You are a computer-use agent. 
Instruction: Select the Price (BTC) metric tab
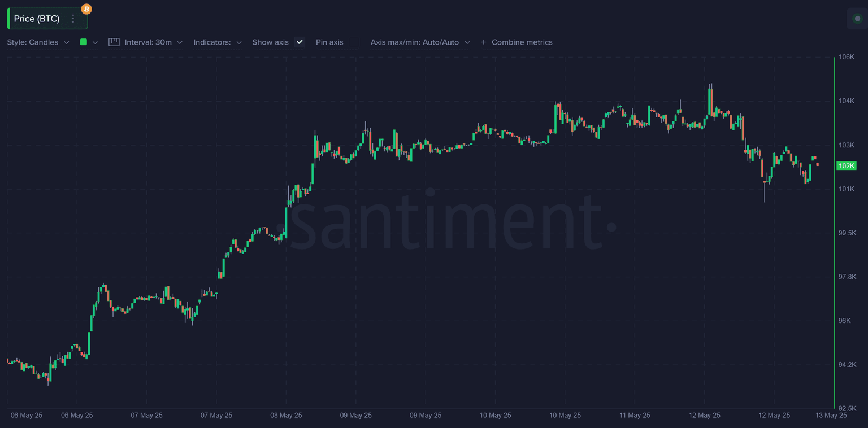pos(37,19)
